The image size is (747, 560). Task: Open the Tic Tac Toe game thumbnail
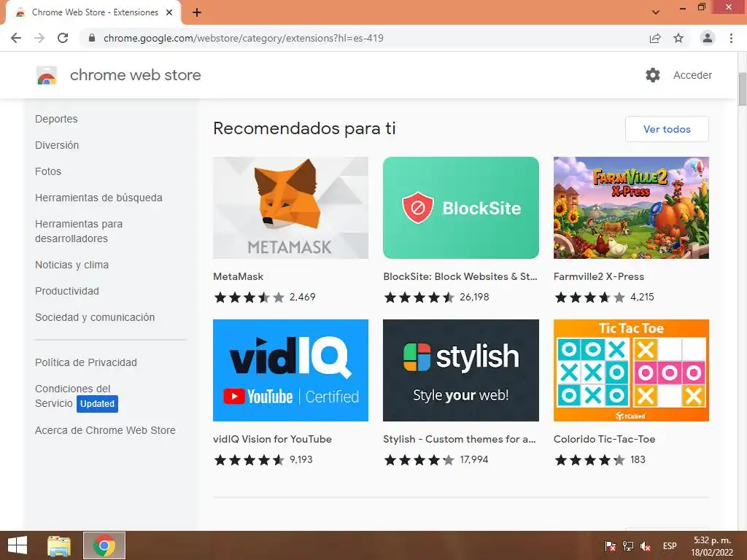631,370
